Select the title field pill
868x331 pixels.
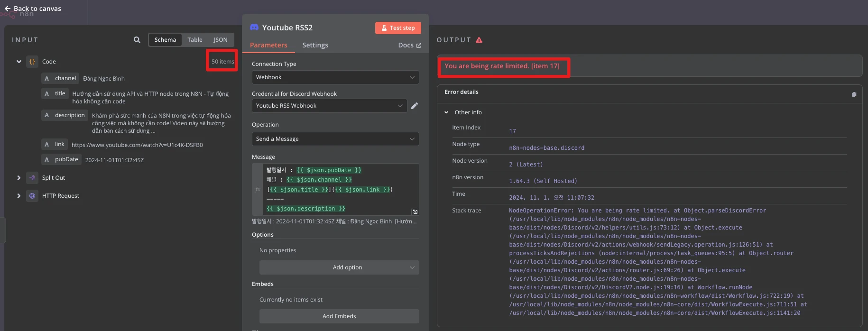click(55, 93)
